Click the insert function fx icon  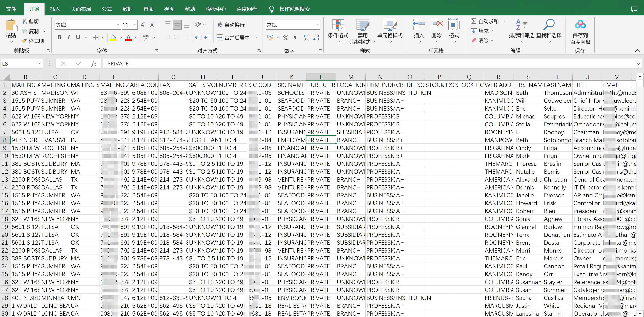pos(94,64)
